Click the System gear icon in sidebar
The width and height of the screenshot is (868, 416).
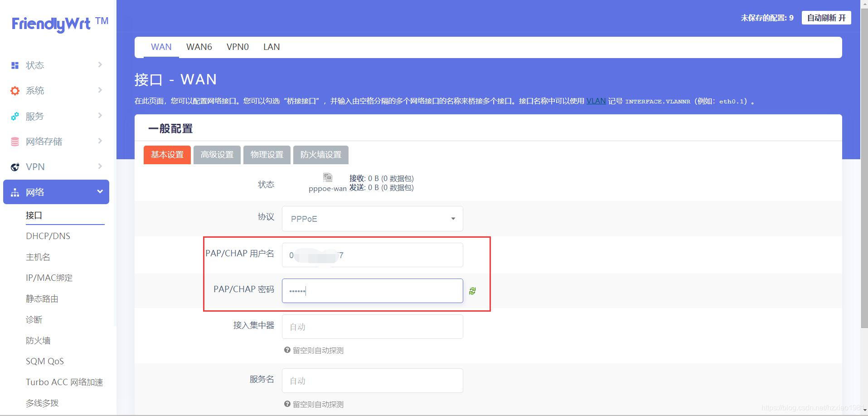pyautogui.click(x=15, y=91)
